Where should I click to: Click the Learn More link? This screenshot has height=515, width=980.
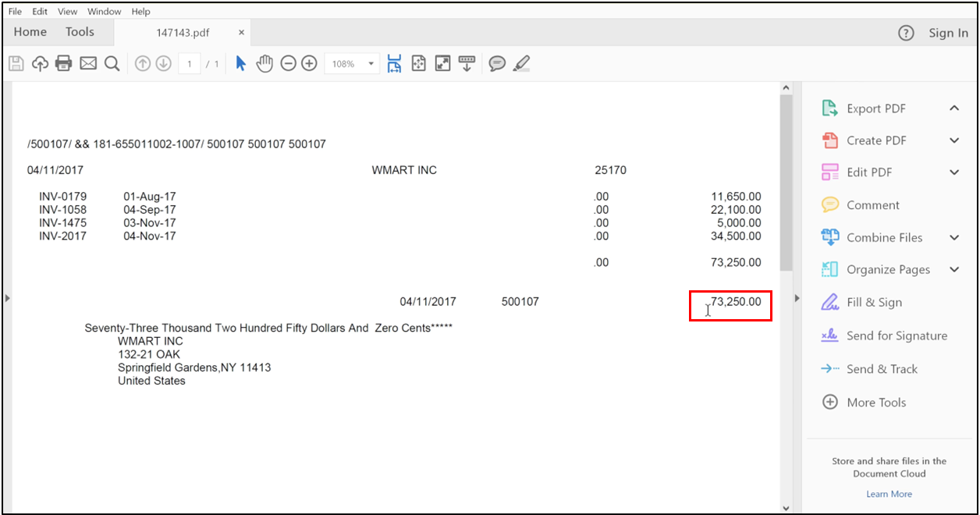(x=889, y=493)
